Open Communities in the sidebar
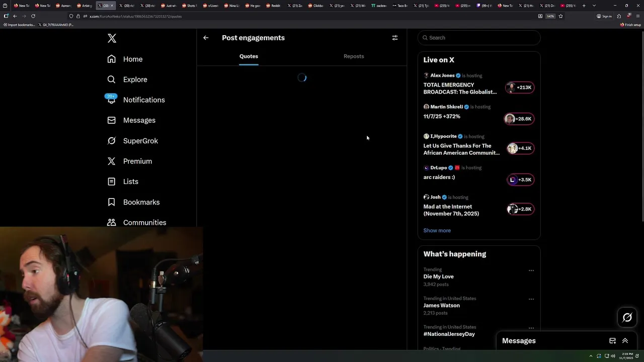Image resolution: width=644 pixels, height=362 pixels. click(137, 222)
